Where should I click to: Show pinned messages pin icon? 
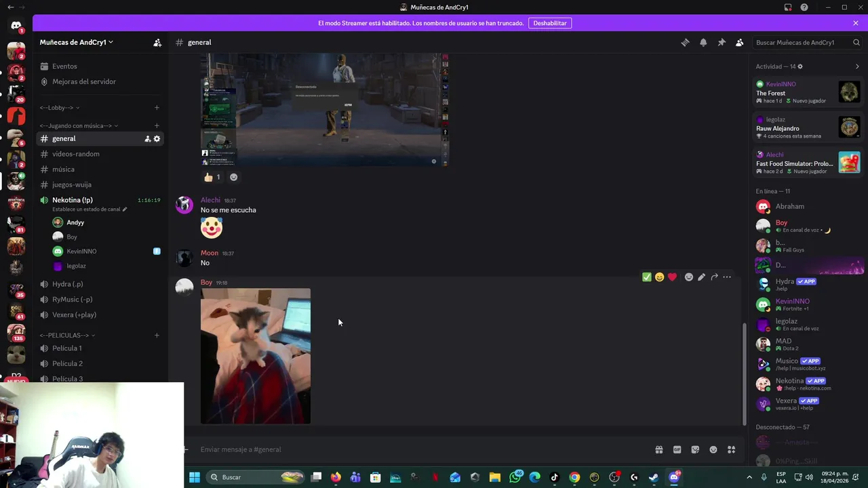click(x=722, y=42)
